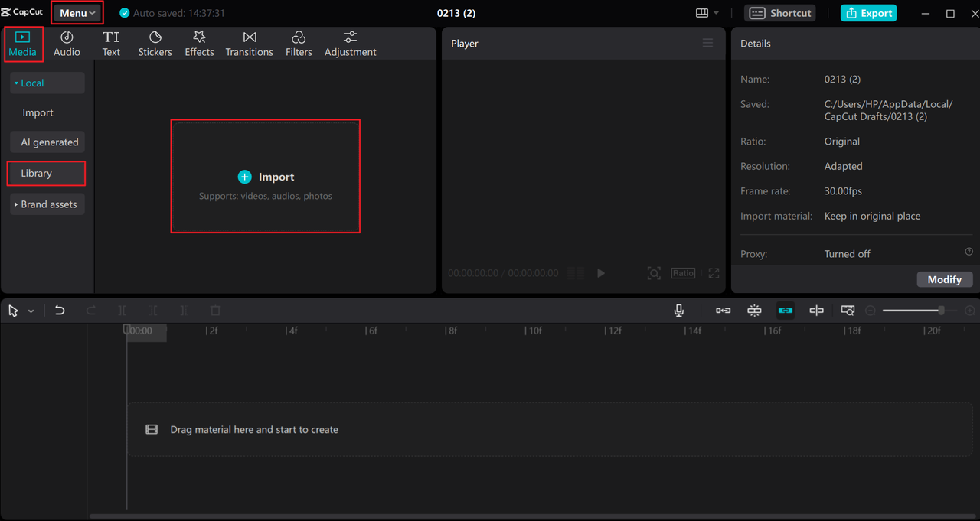The image size is (980, 521).
Task: Toggle auto snapping
Action: 754,311
